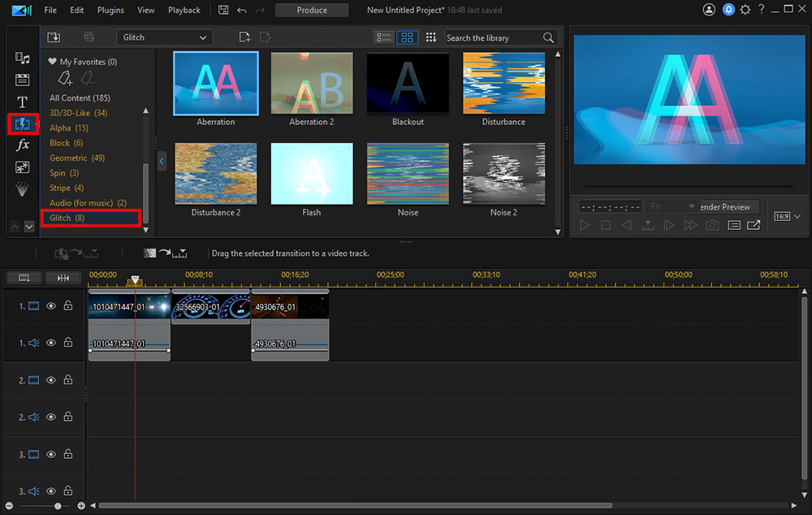Image resolution: width=812 pixels, height=515 pixels.
Task: Open the Plugins menu
Action: coord(110,11)
